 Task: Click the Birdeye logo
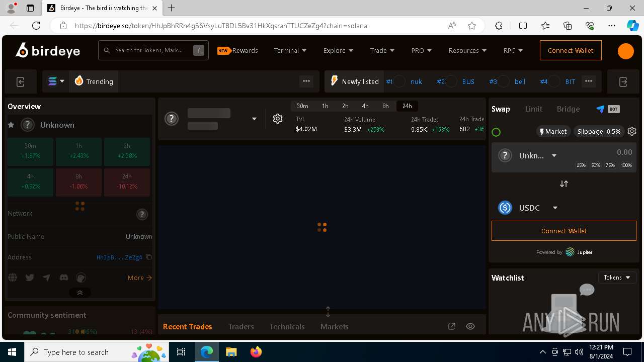tap(47, 50)
